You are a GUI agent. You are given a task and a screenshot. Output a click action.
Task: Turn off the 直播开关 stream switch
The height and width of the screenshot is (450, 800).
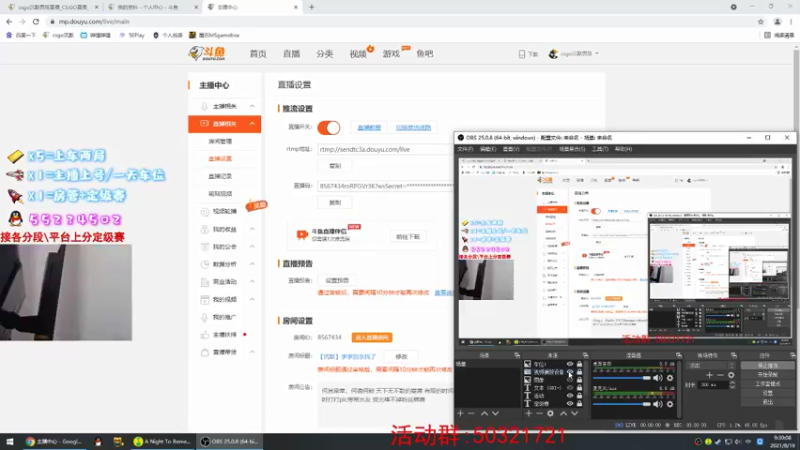pos(329,128)
